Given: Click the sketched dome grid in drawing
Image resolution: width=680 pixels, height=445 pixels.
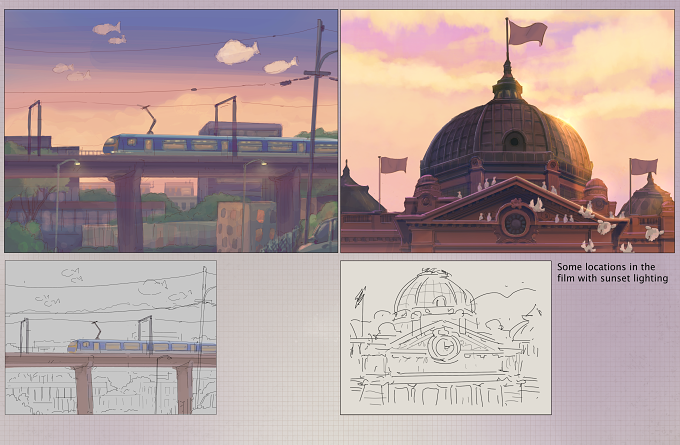Looking at the screenshot, I should point(434,293).
